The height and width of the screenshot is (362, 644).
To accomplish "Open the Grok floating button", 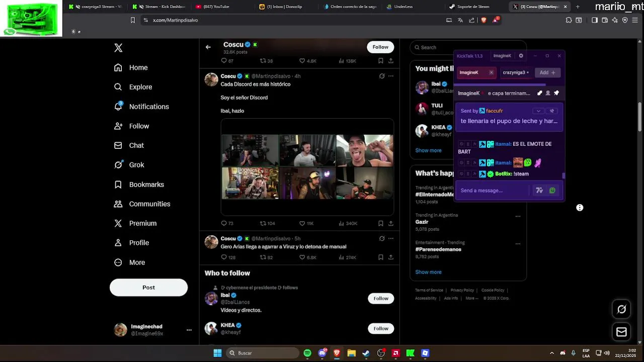I will click(621, 309).
